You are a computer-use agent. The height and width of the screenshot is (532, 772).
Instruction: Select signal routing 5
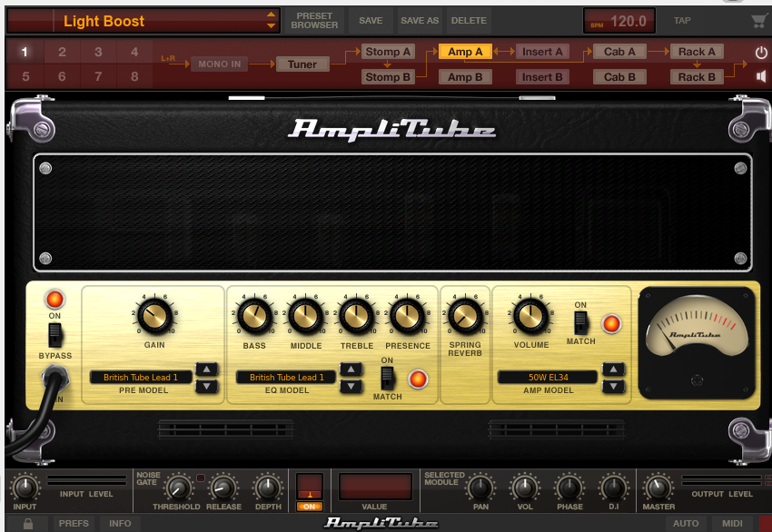click(x=25, y=77)
